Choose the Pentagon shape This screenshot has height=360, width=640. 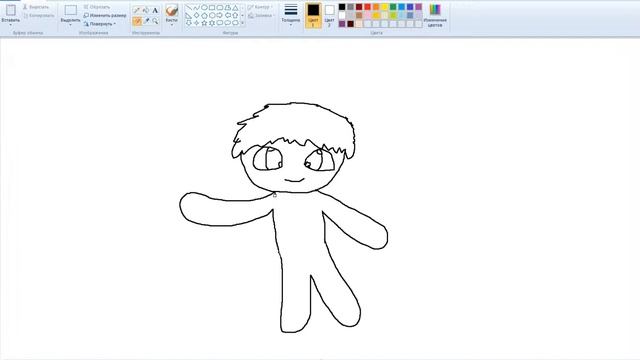click(x=204, y=16)
